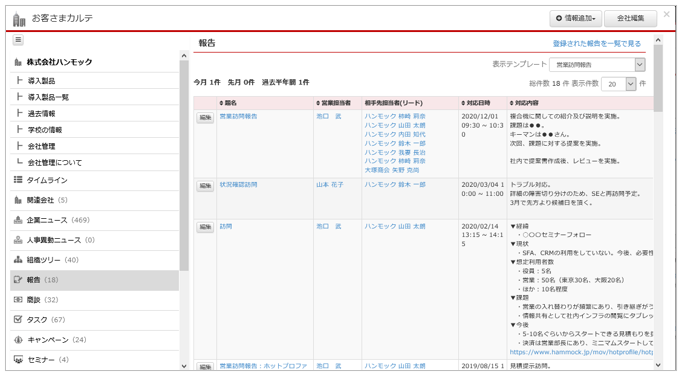Viewport: 678px width, 377px height.
Task: Open the 営業訪問報告 report title link
Action: [x=238, y=116]
